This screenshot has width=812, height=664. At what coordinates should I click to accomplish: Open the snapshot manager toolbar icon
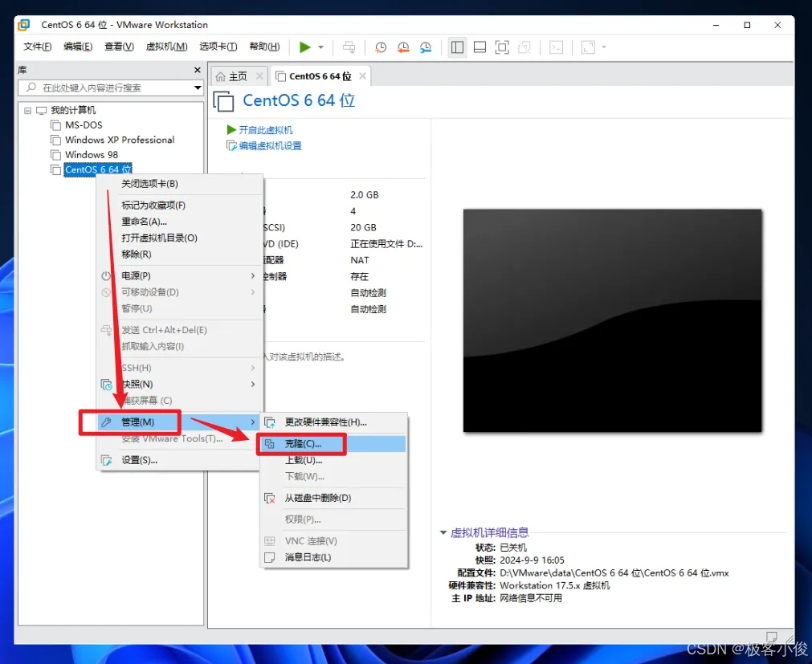[x=425, y=47]
